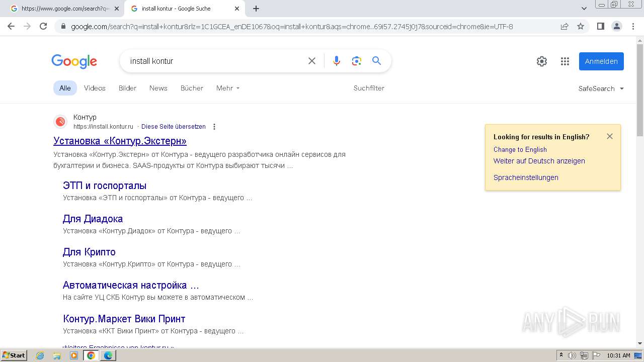Open Для Диадока sitelink
644x362 pixels.
(93, 219)
